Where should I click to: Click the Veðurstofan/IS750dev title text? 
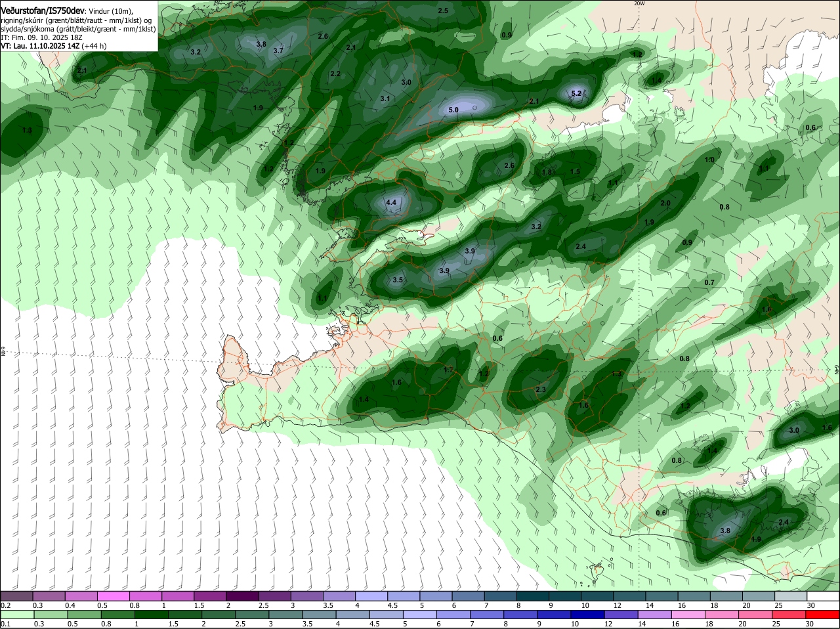click(x=43, y=11)
